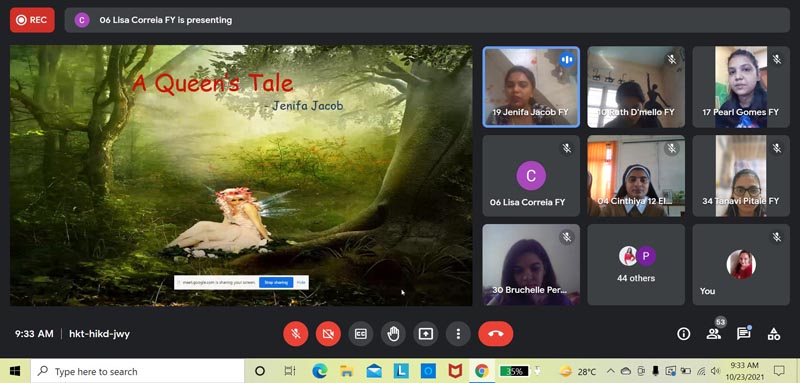800x383 pixels.
Task: Leave call with the red hang-up button
Action: (x=495, y=334)
